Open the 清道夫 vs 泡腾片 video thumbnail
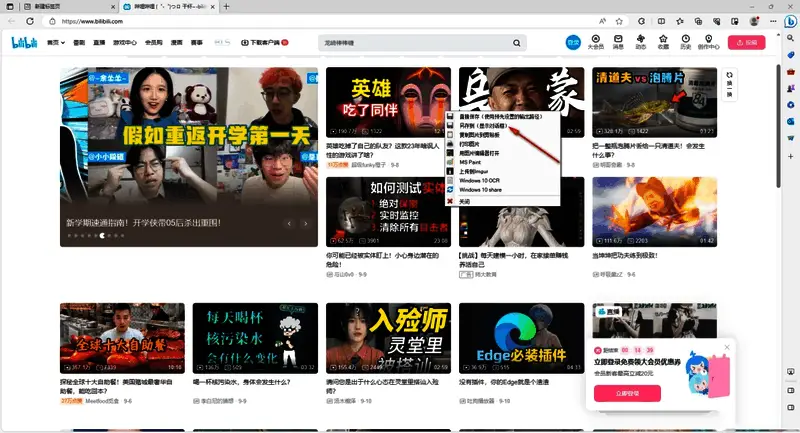This screenshot has height=433, width=800. click(x=655, y=103)
